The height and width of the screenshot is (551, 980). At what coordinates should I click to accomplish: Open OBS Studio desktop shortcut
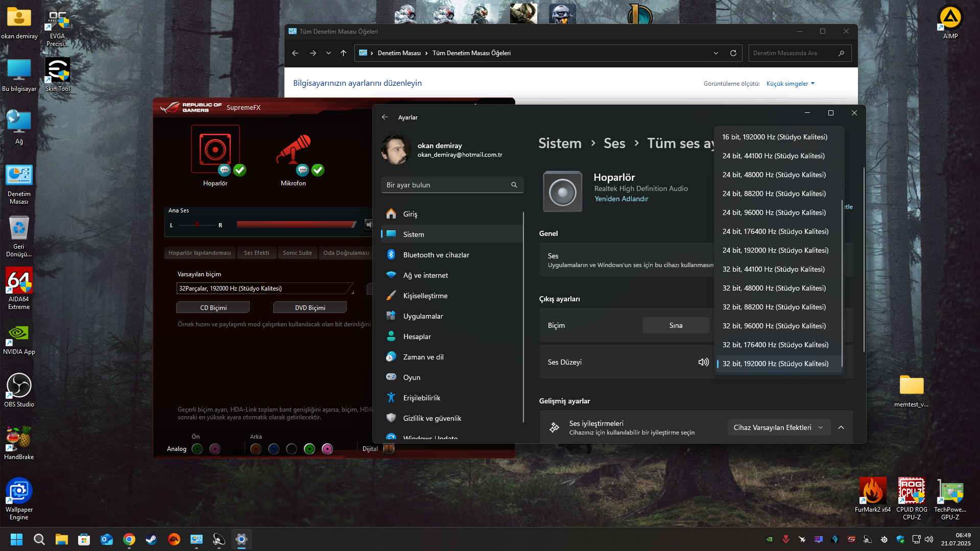point(19,390)
